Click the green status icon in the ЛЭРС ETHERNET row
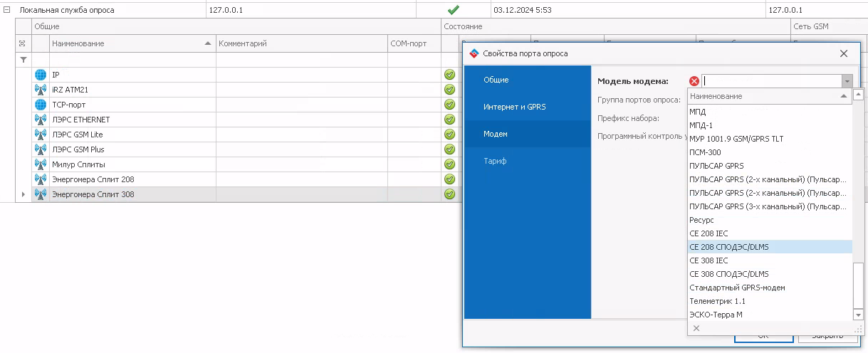The width and height of the screenshot is (868, 353). (449, 120)
